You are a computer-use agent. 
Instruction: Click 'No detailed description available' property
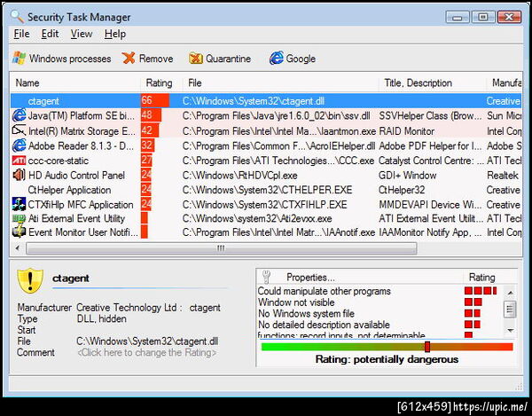click(324, 325)
